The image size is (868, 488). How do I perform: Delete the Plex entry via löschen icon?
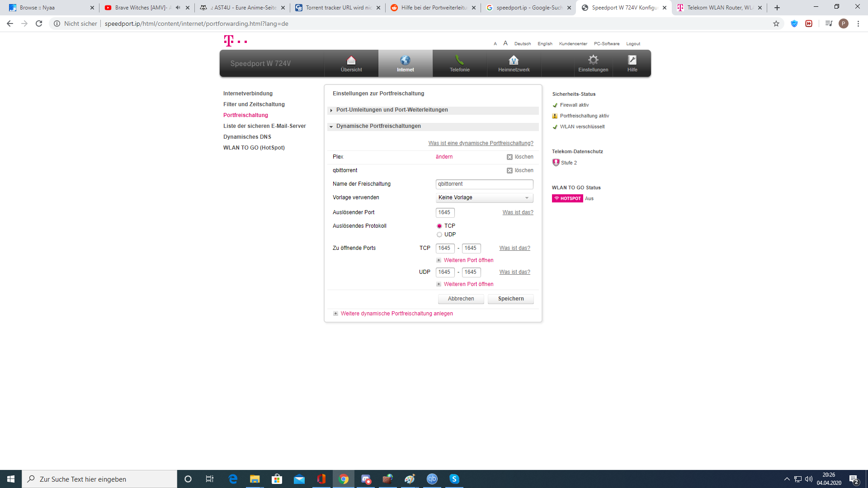[509, 157]
